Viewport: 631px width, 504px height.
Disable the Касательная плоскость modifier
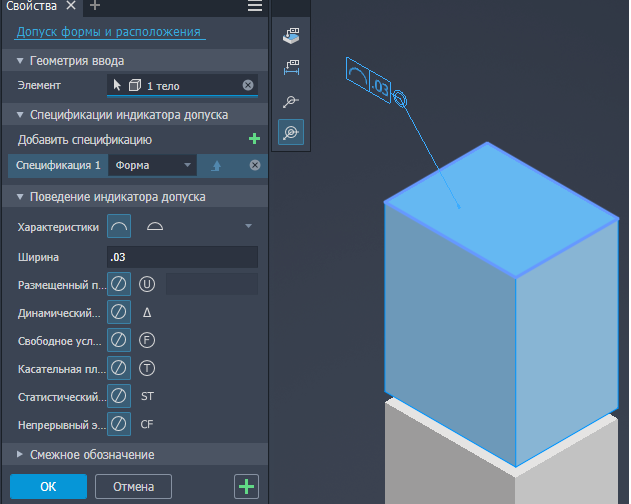click(x=119, y=368)
